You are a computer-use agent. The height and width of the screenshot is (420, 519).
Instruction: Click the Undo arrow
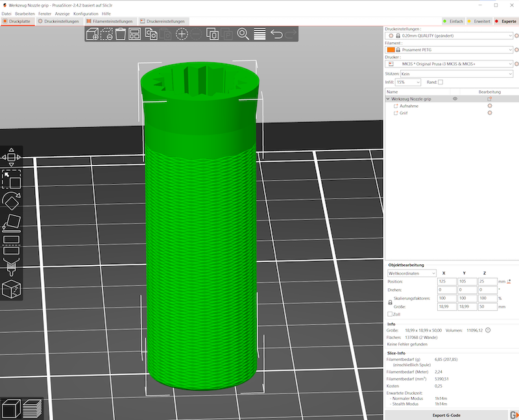click(x=276, y=34)
